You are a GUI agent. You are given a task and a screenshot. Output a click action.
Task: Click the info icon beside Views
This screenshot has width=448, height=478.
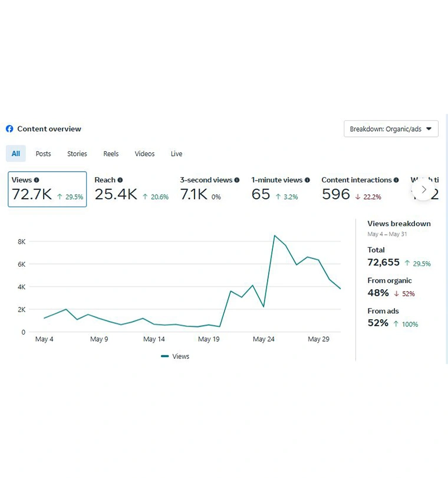pyautogui.click(x=37, y=180)
